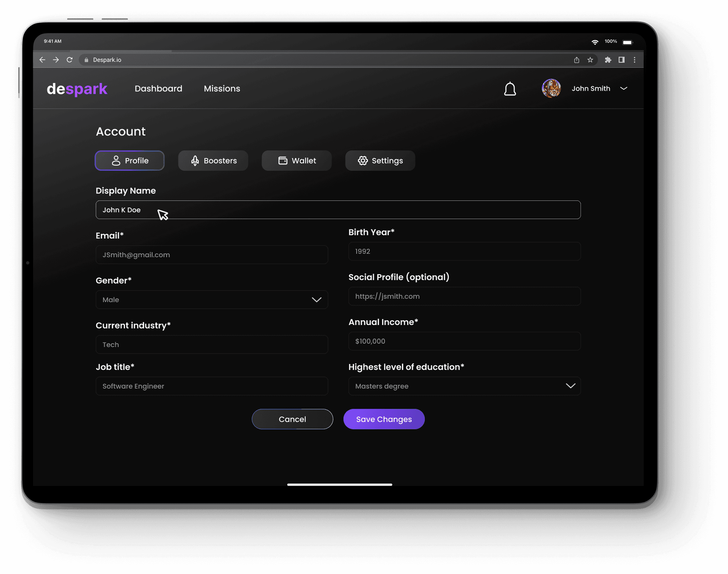Focus the Display Name field

coord(338,210)
